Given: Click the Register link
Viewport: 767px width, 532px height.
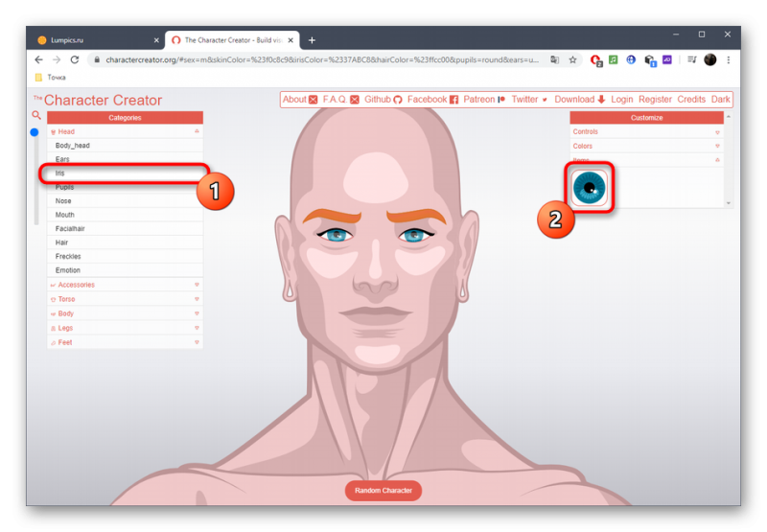Looking at the screenshot, I should tap(655, 100).
